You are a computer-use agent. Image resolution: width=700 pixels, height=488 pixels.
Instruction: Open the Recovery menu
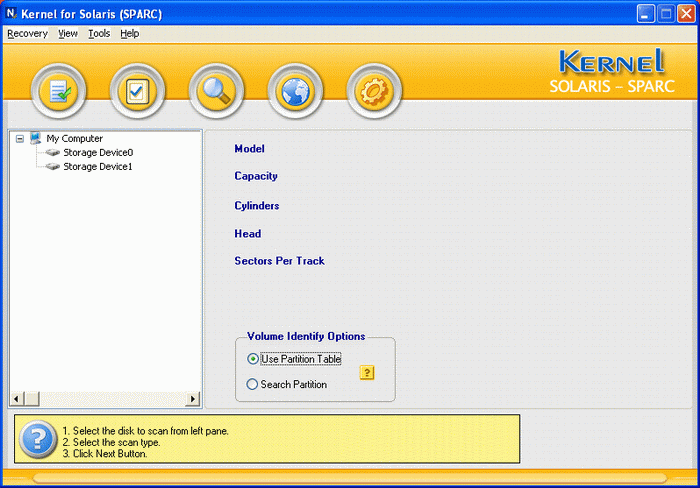[27, 33]
